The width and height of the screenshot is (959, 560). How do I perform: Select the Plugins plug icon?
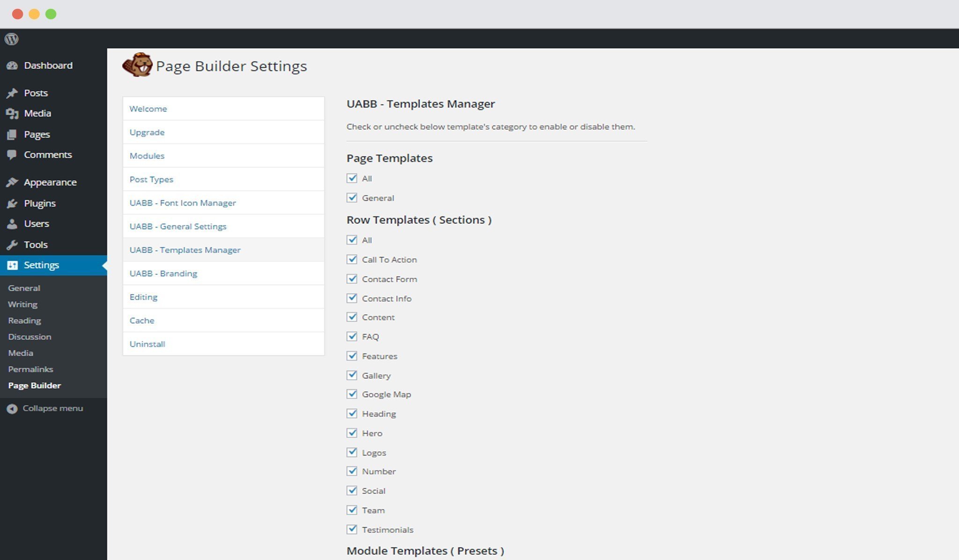coord(12,203)
